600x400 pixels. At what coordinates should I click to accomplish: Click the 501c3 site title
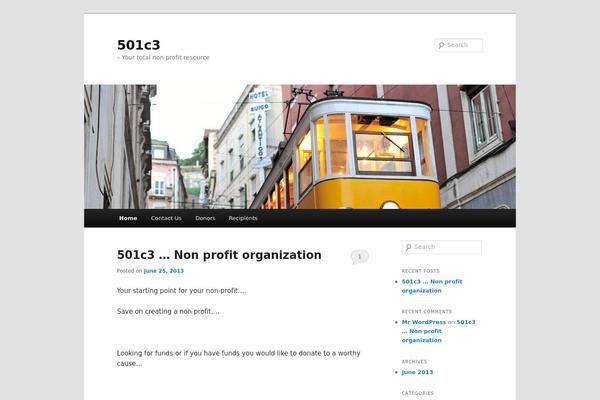click(139, 45)
